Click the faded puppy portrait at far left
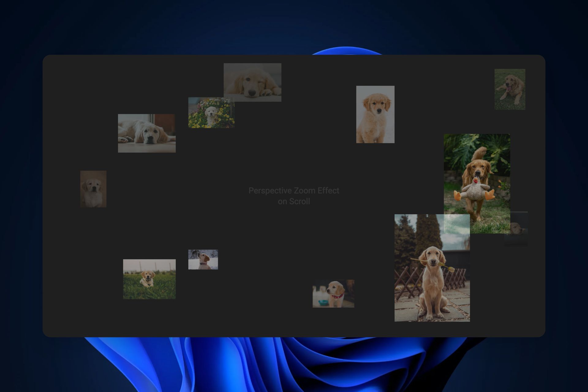 click(x=93, y=189)
